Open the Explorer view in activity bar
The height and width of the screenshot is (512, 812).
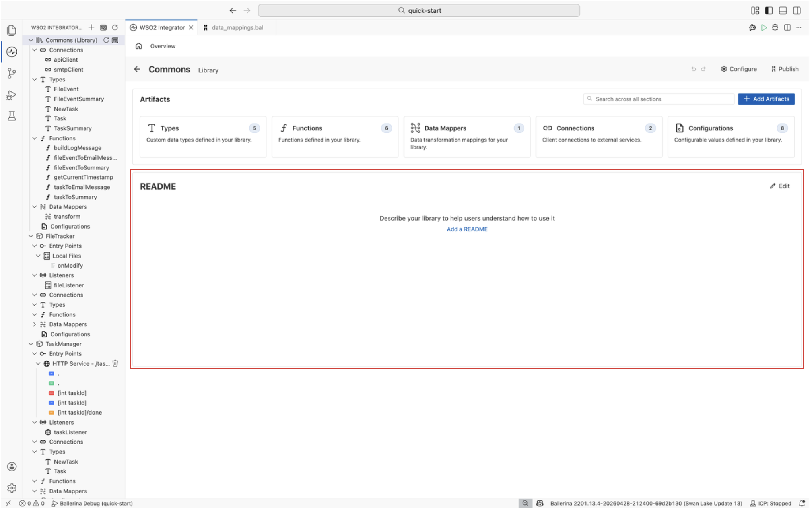[x=12, y=30]
